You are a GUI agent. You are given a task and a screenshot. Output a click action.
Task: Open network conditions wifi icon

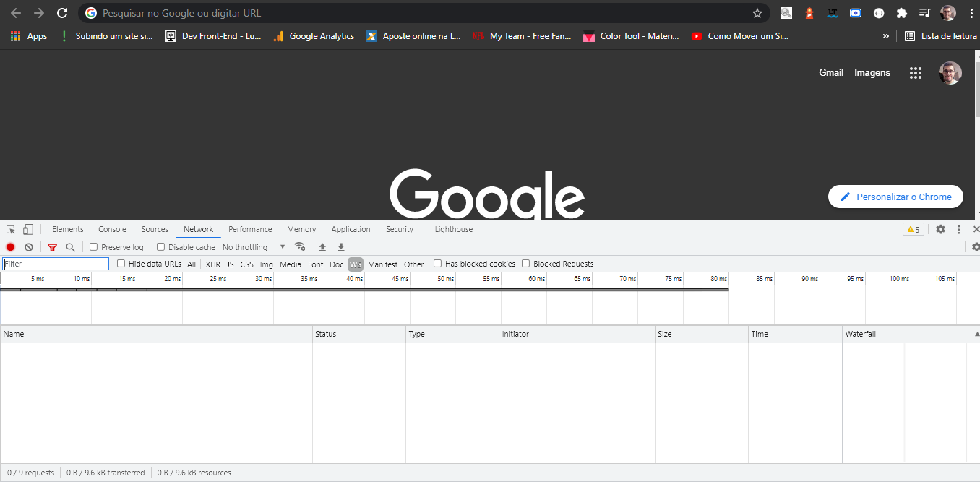click(x=300, y=246)
